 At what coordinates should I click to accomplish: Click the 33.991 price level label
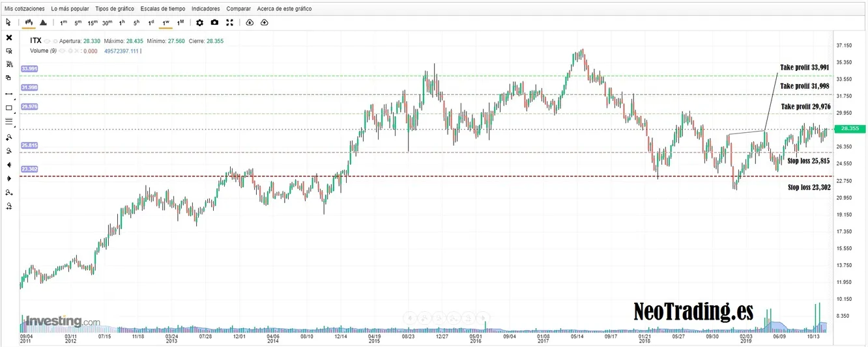[29, 68]
